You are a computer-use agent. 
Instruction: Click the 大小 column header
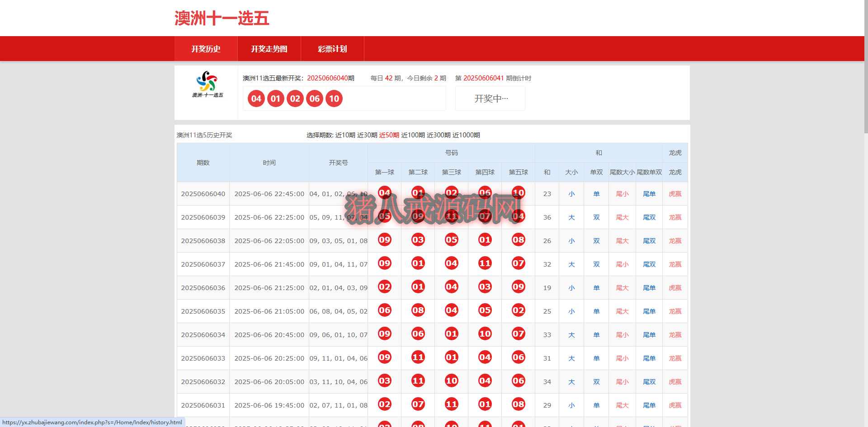571,172
